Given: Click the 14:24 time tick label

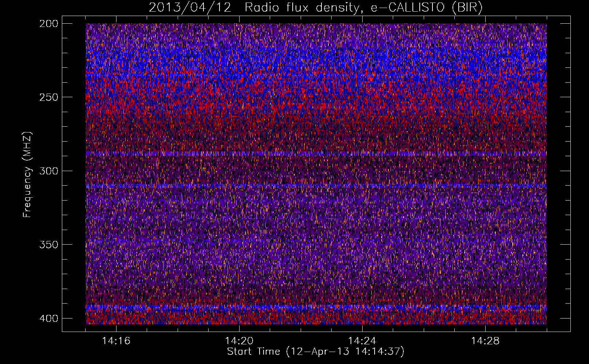Looking at the screenshot, I should point(362,341).
